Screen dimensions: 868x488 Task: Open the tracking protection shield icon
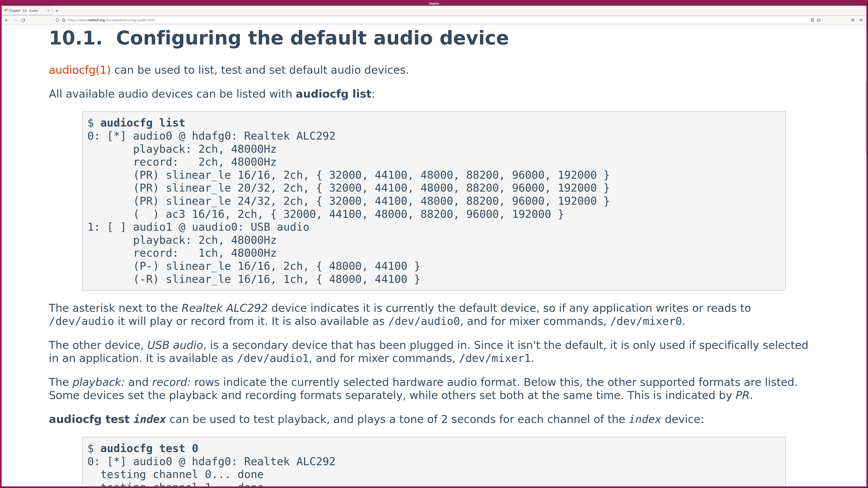(58, 20)
